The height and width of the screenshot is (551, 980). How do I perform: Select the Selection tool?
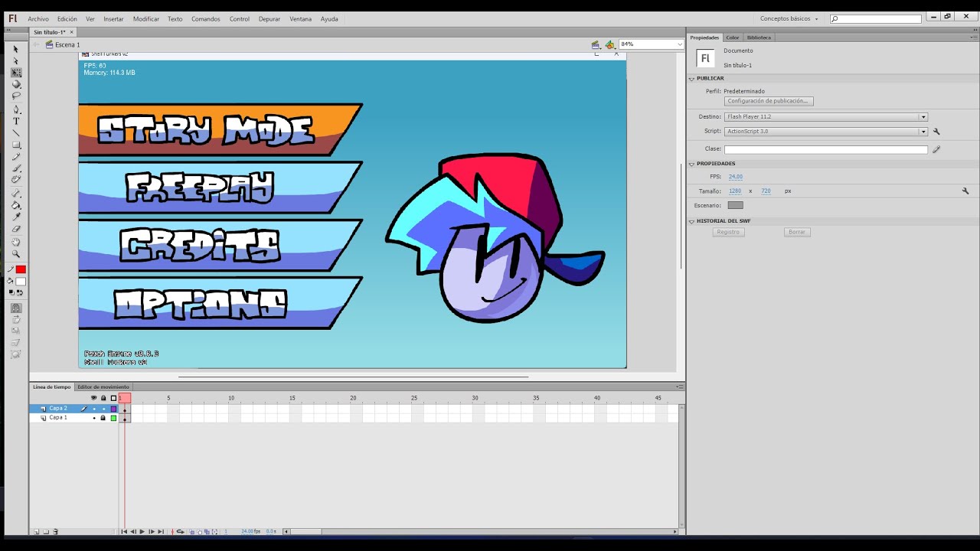point(15,49)
